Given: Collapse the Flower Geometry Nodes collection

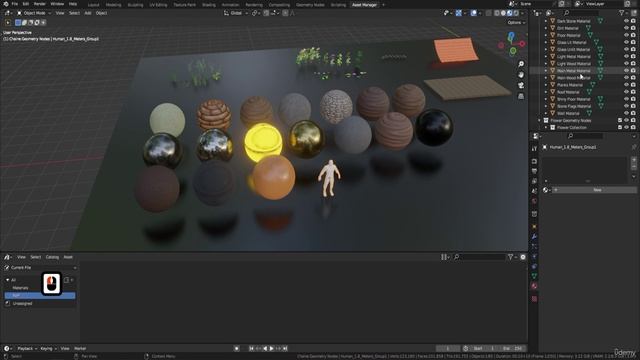Looking at the screenshot, I should pyautogui.click(x=539, y=120).
